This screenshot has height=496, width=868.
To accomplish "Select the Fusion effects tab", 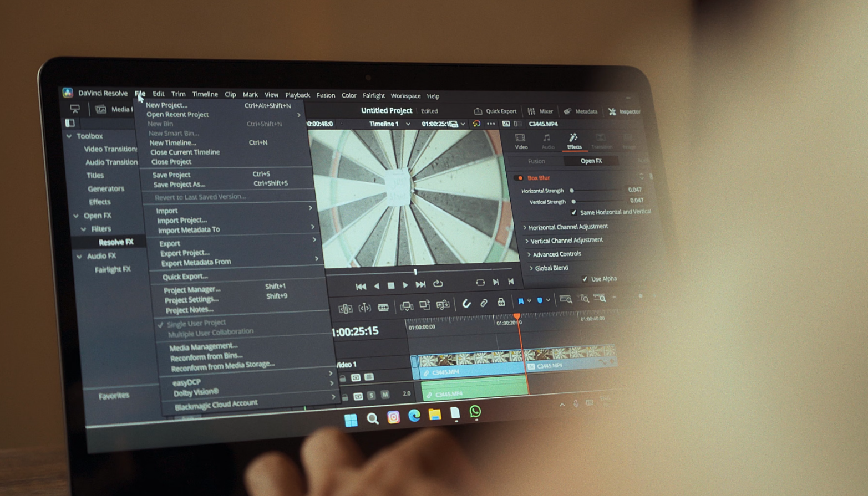I will pos(536,161).
